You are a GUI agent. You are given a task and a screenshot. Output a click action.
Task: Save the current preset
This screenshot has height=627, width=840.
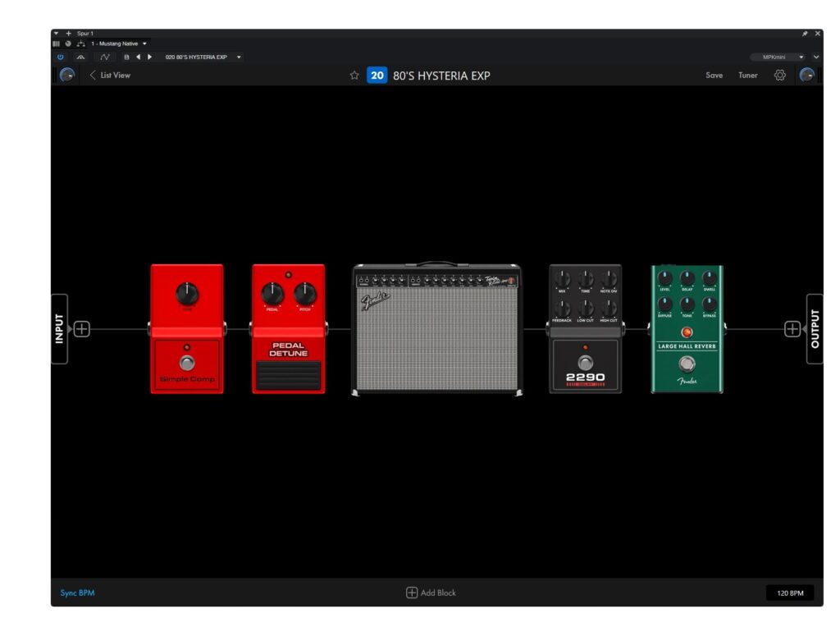click(714, 76)
